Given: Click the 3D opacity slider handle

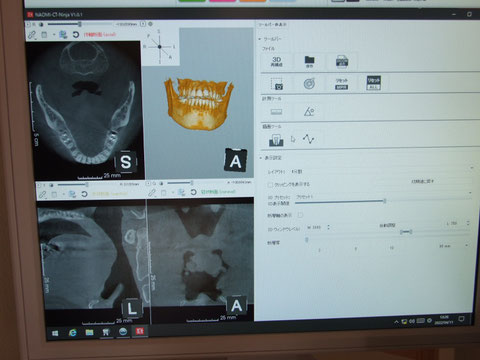Looking at the screenshot, I should pyautogui.click(x=385, y=201).
